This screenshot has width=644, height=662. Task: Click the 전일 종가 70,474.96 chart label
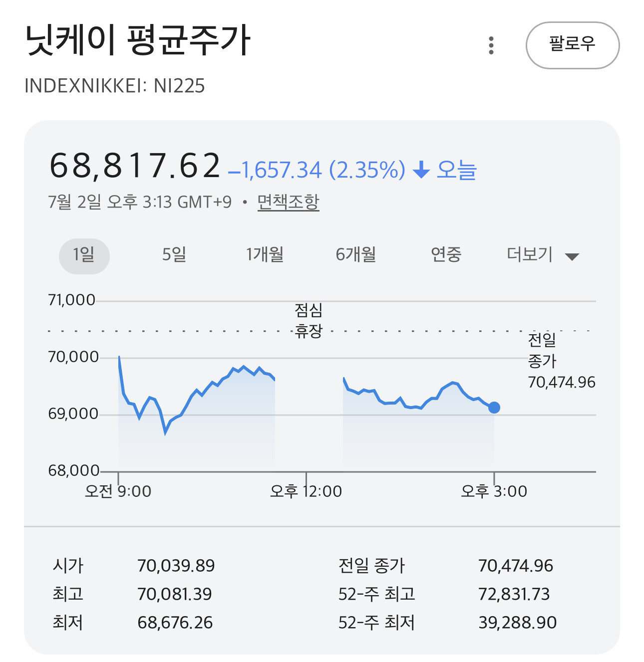(562, 361)
